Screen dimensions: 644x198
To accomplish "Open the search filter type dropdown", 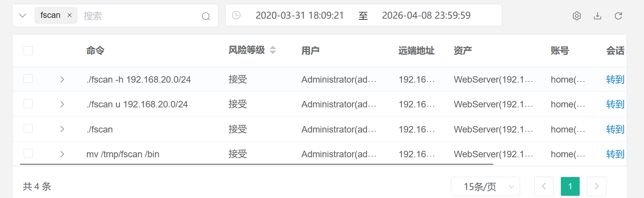I will point(22,16).
